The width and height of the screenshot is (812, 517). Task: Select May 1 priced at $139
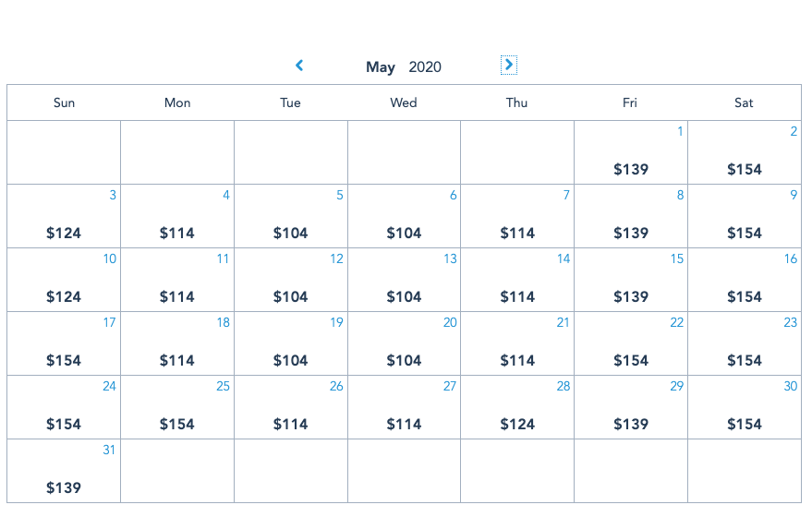631,153
